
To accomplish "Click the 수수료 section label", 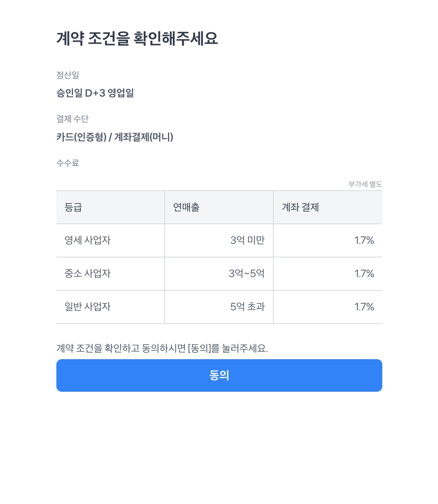I will point(68,163).
